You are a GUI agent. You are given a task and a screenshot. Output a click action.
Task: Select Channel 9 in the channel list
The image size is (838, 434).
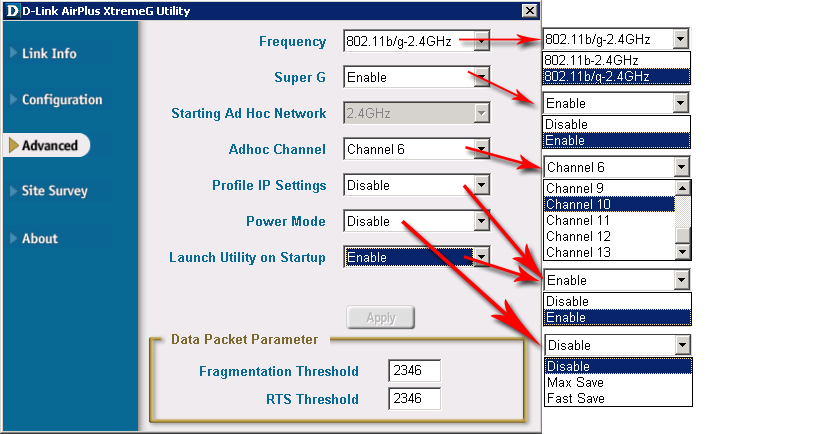click(x=609, y=188)
